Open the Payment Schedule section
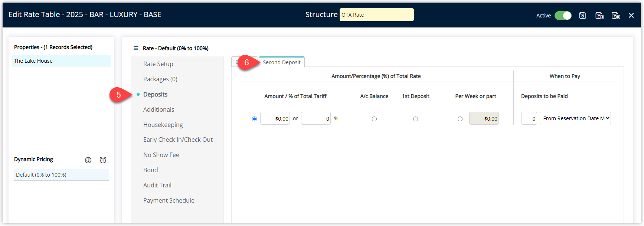644x226 pixels. click(x=169, y=200)
